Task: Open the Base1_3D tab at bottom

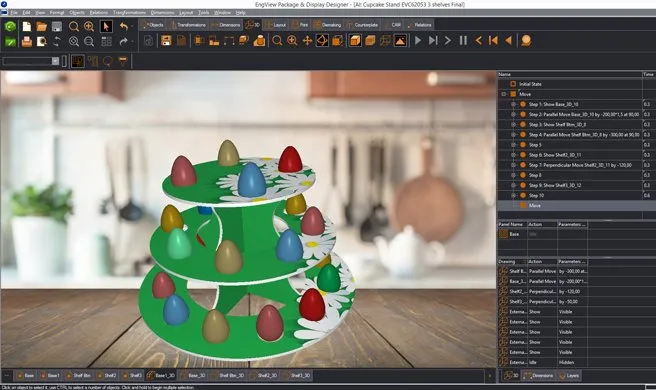Action: [x=161, y=375]
